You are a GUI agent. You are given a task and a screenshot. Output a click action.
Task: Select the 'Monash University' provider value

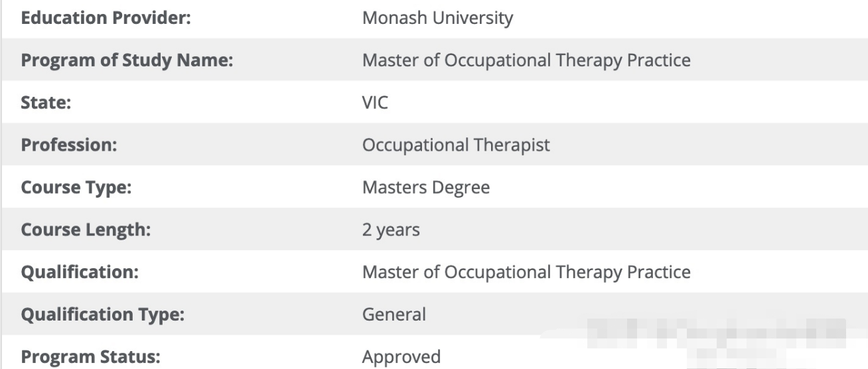tap(437, 18)
